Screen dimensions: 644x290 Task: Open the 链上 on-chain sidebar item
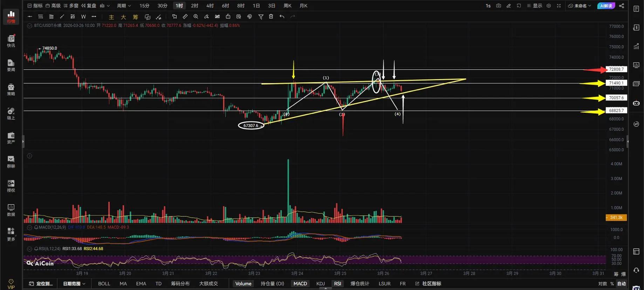tap(11, 114)
